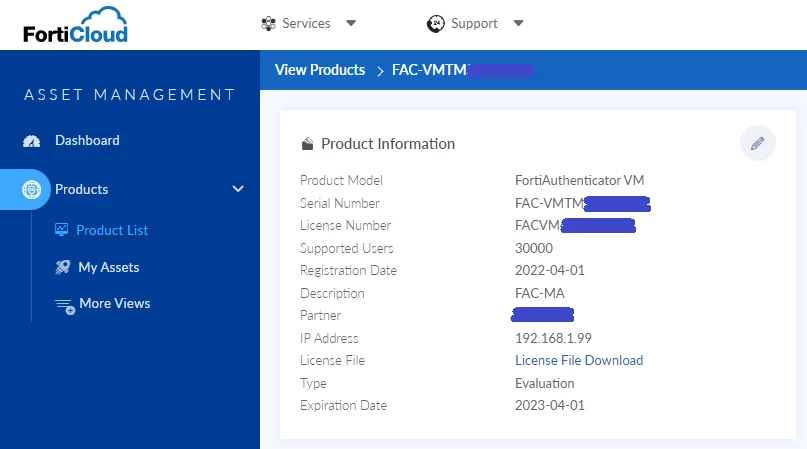Click the IP Address 192.168.1.99
The height and width of the screenshot is (449, 807).
[553, 338]
